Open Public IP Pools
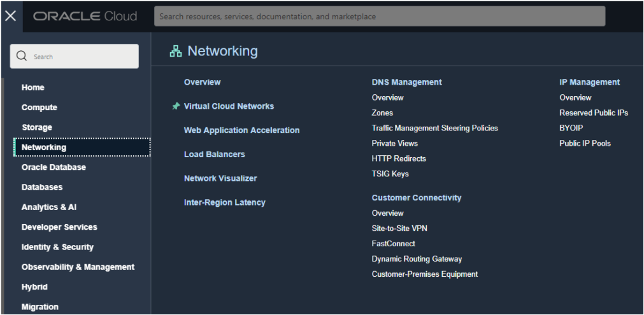Screen dimensions: 644x315 [x=585, y=143]
